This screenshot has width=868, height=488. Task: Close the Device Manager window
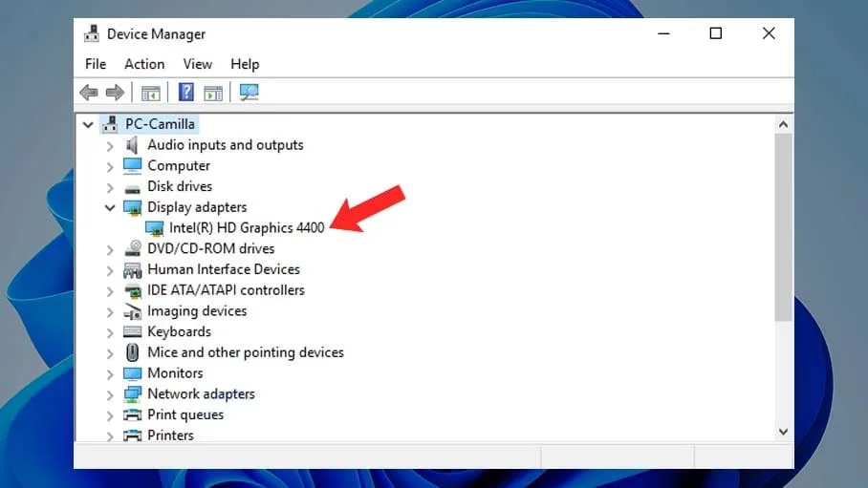pyautogui.click(x=769, y=33)
